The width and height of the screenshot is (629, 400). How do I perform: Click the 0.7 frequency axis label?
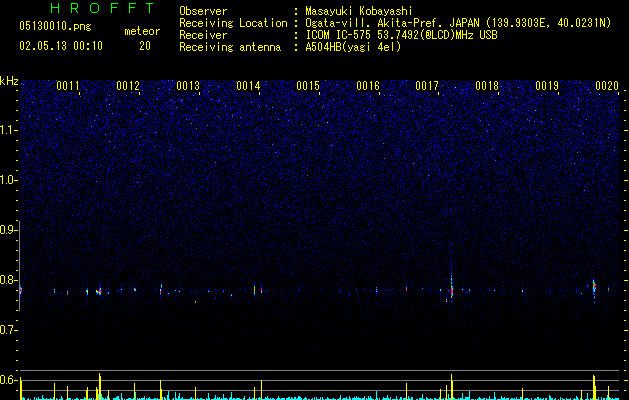point(8,330)
